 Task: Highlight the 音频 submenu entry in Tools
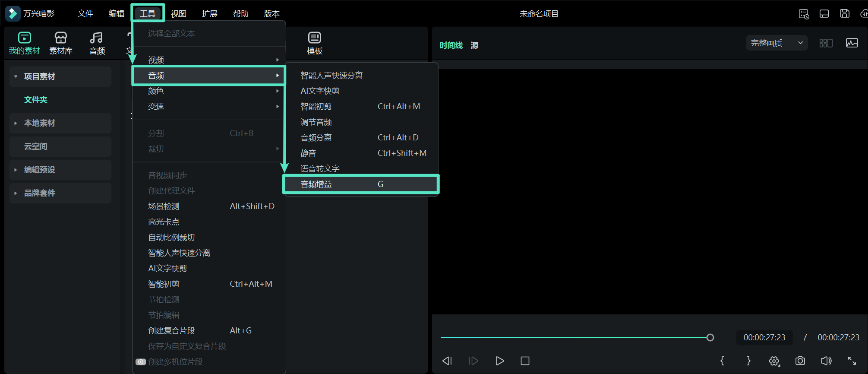coord(209,76)
